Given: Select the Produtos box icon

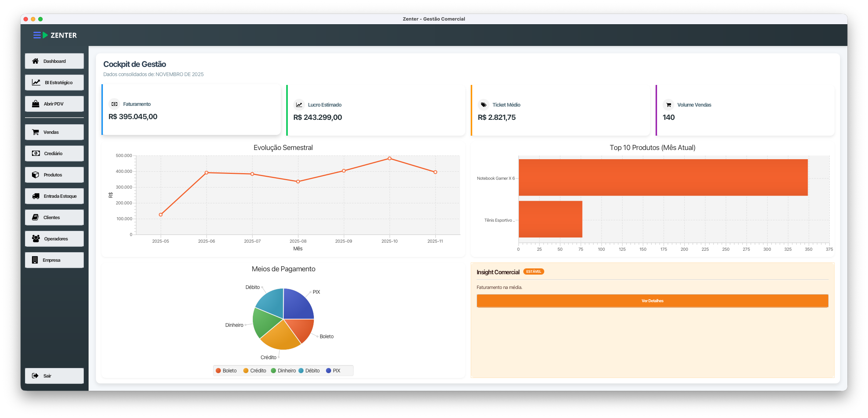Looking at the screenshot, I should point(36,175).
